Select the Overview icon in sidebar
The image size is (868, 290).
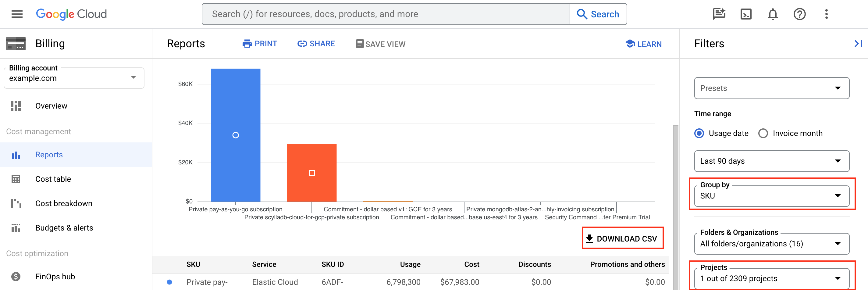pos(16,106)
